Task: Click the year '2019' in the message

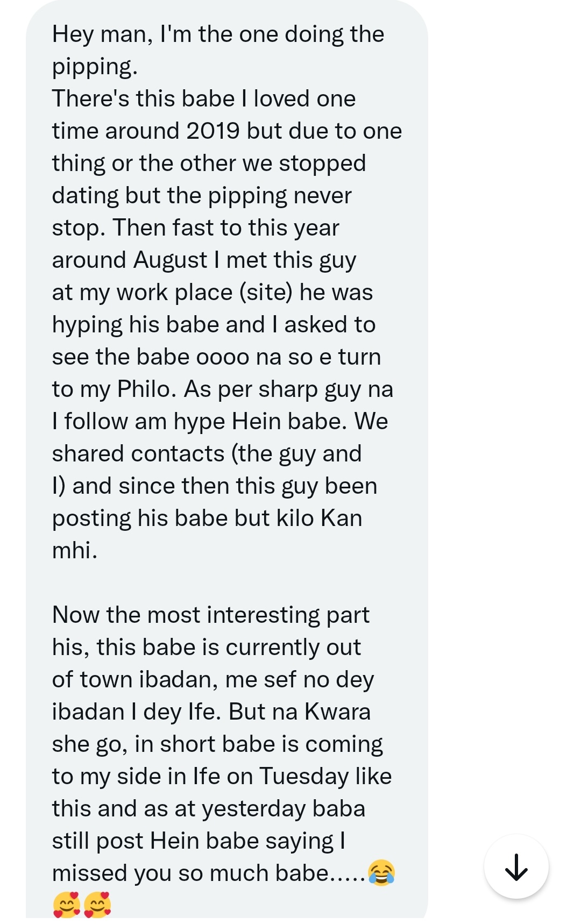Action: click(213, 131)
